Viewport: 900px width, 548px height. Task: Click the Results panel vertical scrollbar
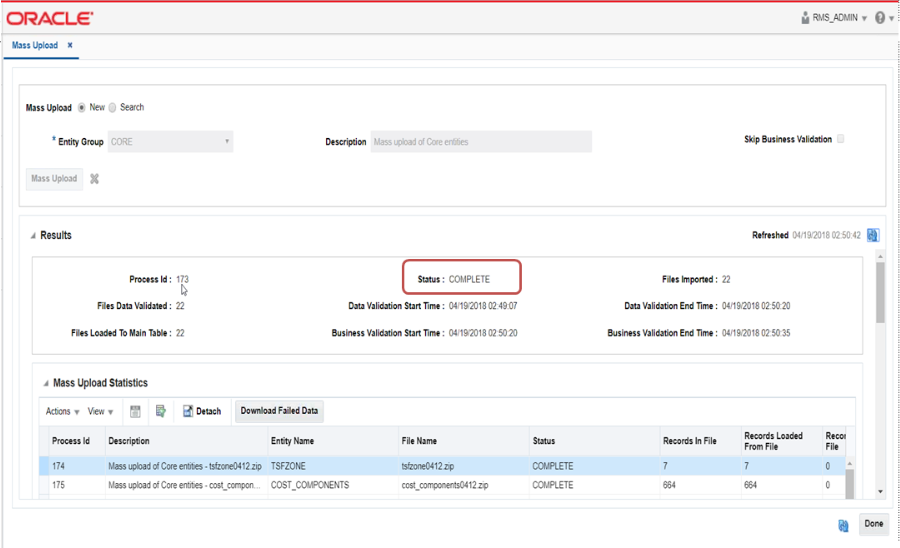click(880, 293)
